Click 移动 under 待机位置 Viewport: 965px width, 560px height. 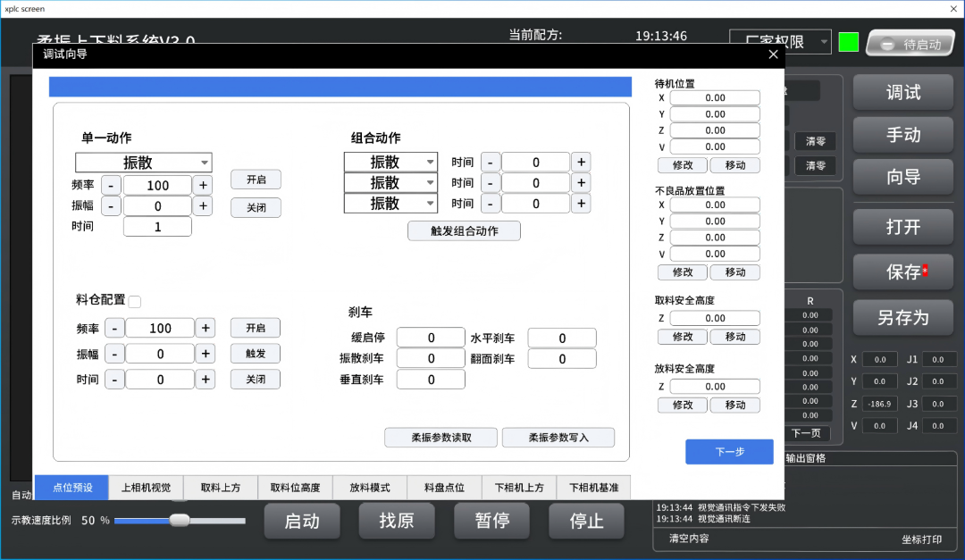[734, 165]
